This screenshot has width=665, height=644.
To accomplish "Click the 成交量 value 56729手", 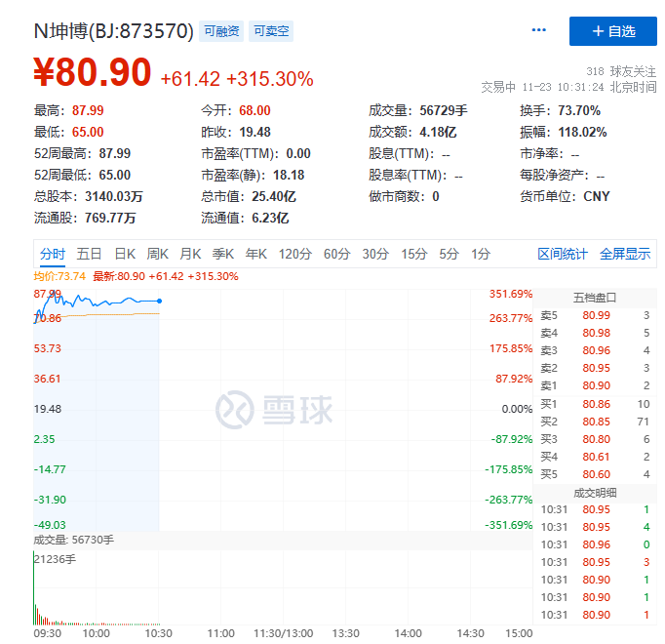I will pos(444,111).
